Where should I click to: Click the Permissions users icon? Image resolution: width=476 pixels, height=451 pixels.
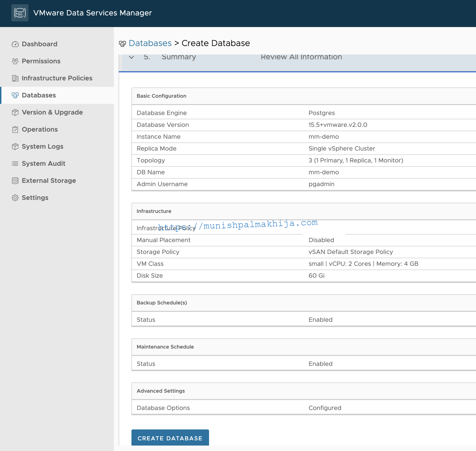pos(15,61)
